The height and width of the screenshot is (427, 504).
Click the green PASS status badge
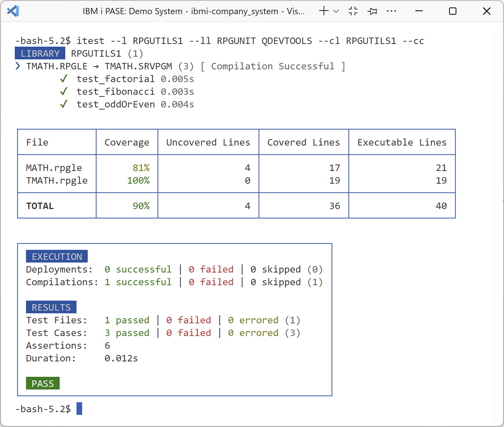click(43, 383)
